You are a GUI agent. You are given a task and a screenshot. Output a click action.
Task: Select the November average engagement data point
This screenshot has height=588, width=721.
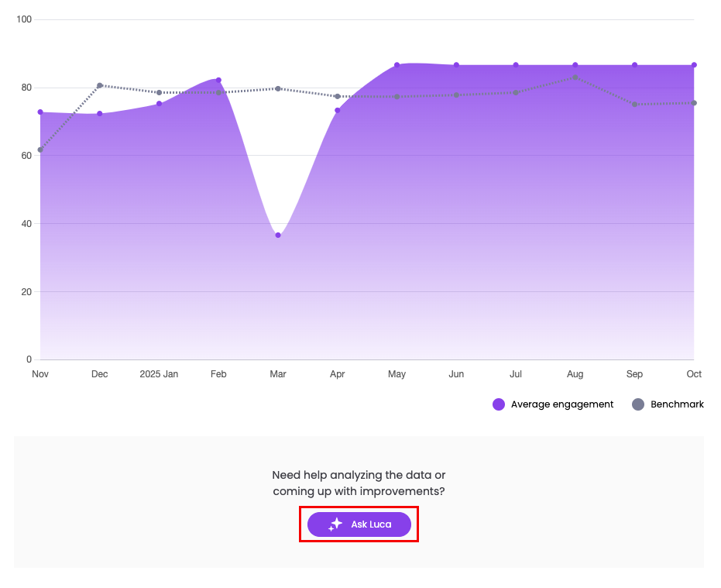40,112
